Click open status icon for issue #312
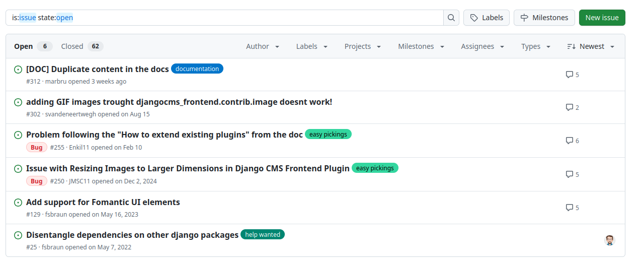The height and width of the screenshot is (262, 644). pos(18,70)
